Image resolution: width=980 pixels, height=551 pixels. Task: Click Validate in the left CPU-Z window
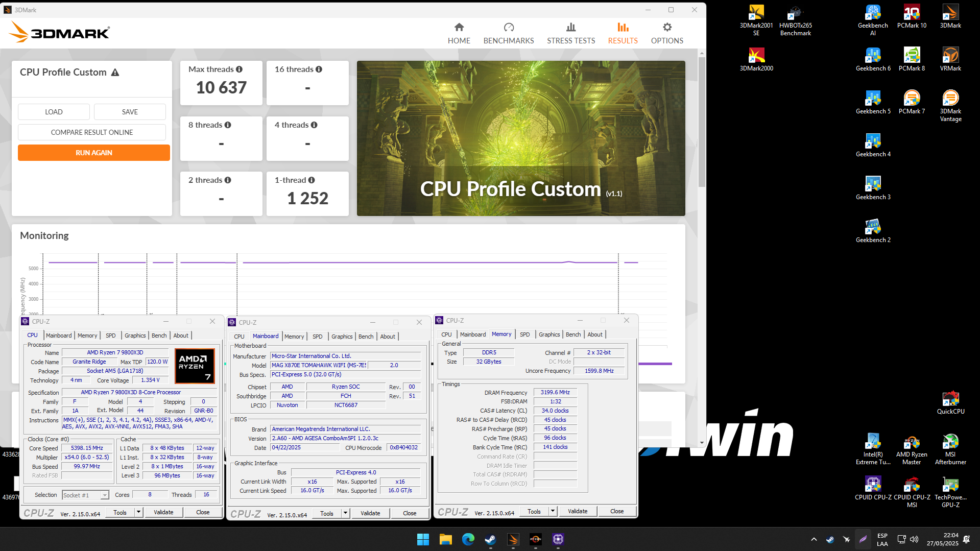pos(163,512)
